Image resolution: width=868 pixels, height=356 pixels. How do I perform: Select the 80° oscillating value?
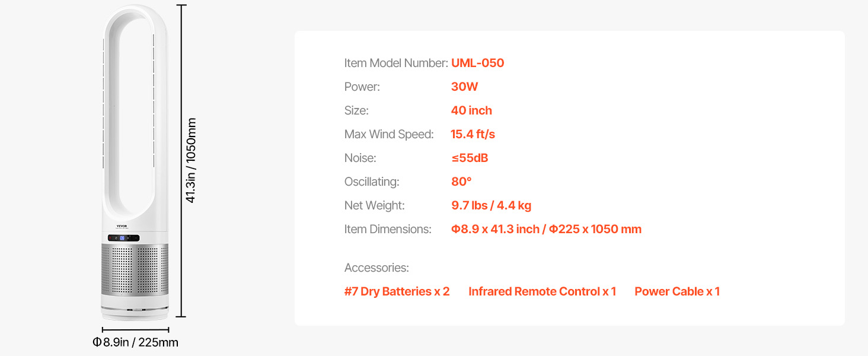click(x=461, y=182)
